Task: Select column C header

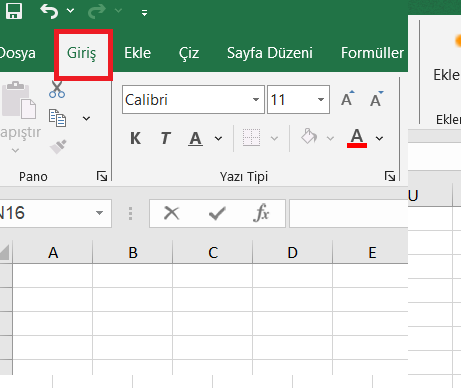Action: (x=213, y=252)
